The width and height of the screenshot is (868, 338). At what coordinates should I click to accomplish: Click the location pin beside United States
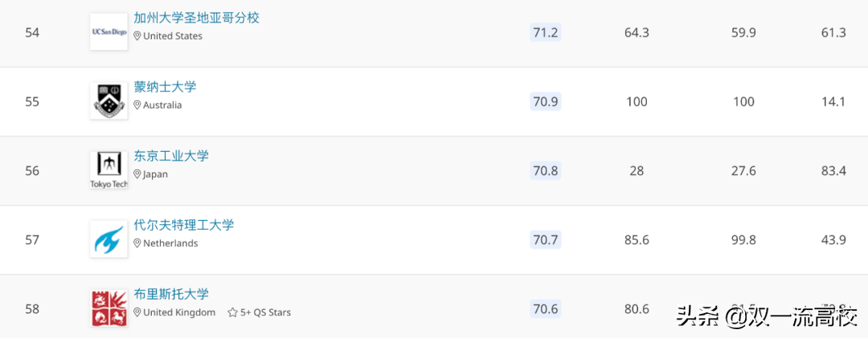pyautogui.click(x=137, y=36)
